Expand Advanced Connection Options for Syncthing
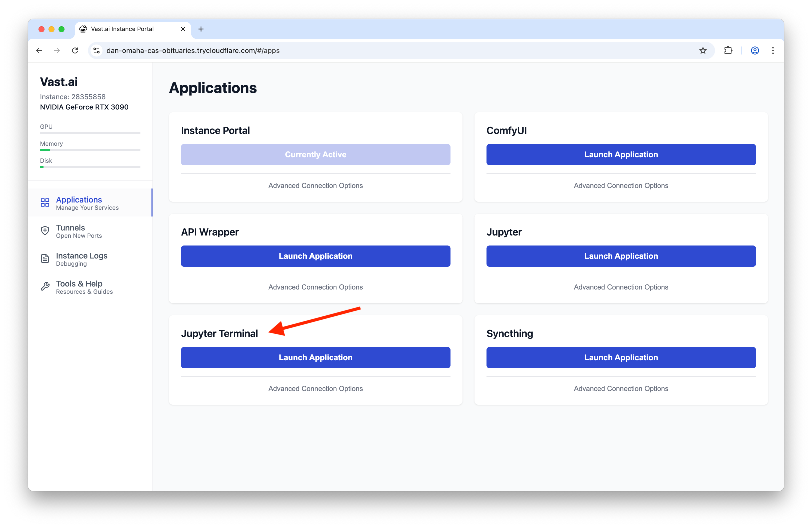Viewport: 812px width, 528px height. [621, 388]
